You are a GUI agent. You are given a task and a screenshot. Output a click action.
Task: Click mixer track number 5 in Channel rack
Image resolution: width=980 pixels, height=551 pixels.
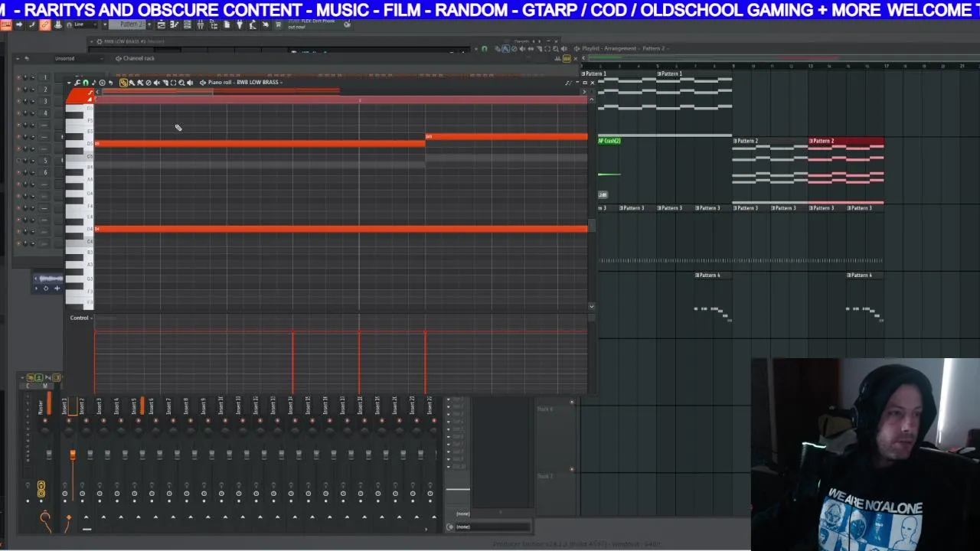click(x=45, y=160)
